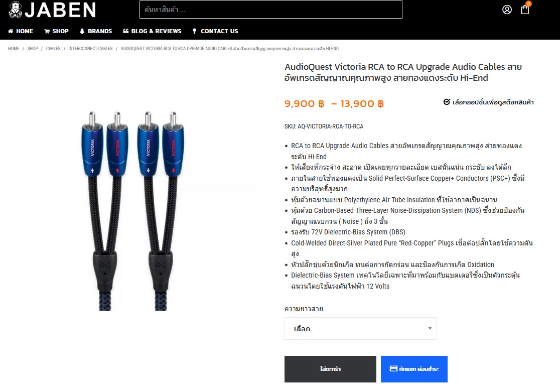560x392 pixels.
Task: Click the blue installment payment button
Action: point(414,369)
